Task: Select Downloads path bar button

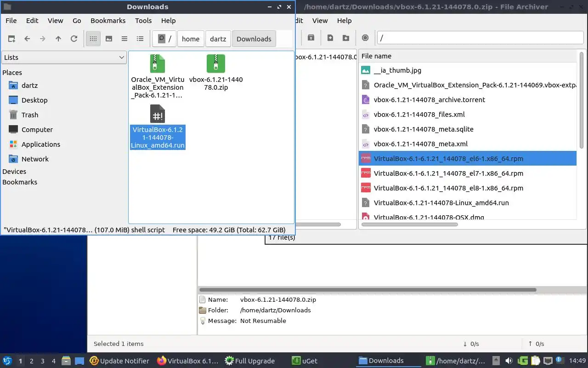Action: [254, 39]
